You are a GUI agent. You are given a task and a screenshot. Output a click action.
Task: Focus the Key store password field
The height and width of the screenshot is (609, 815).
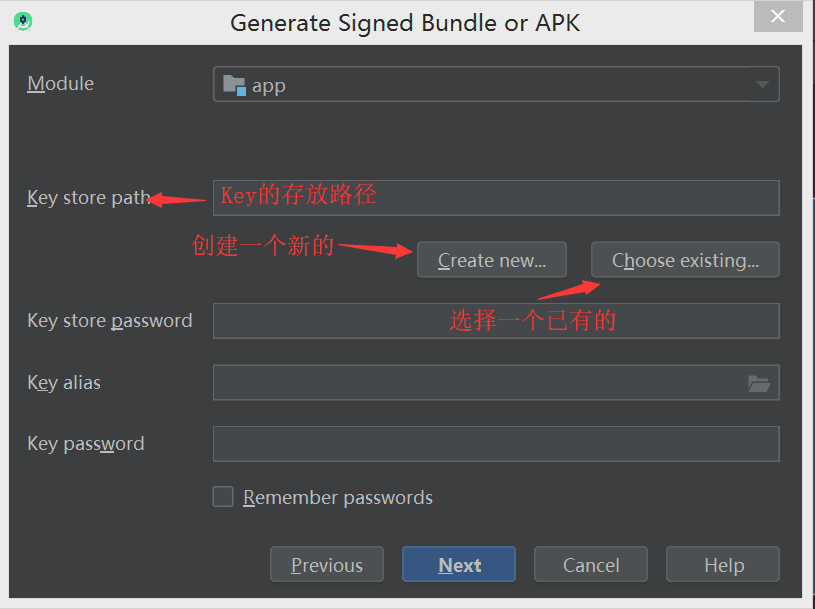[x=496, y=321]
